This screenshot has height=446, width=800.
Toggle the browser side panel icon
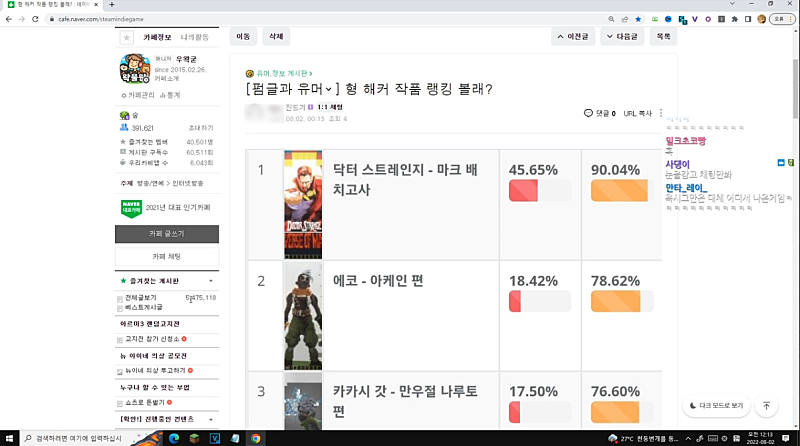[748, 19]
